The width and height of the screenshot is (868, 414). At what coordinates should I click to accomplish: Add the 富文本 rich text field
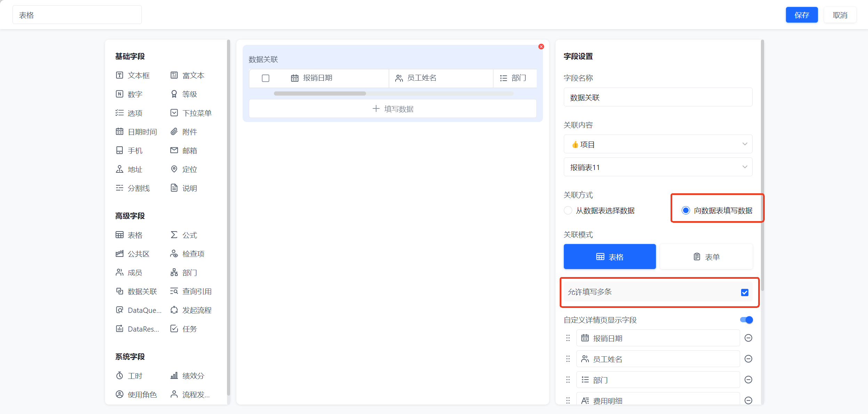click(x=187, y=75)
